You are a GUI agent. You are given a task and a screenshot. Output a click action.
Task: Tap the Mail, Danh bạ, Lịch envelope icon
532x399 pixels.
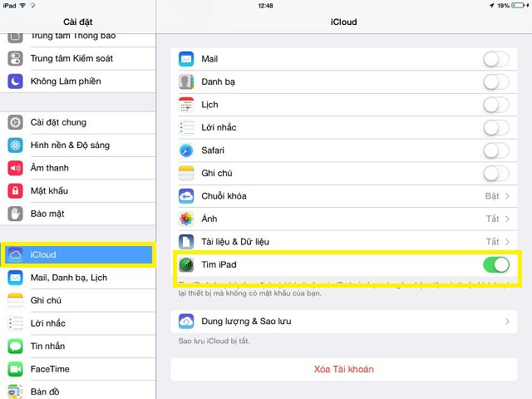coord(15,278)
